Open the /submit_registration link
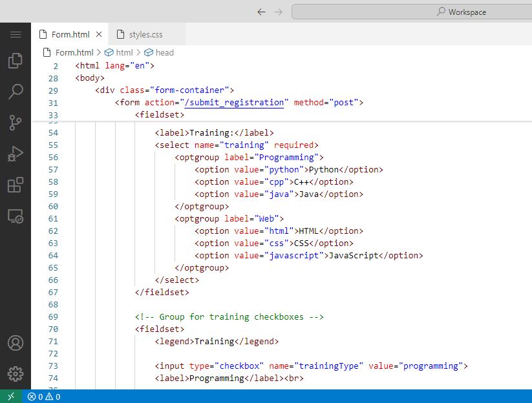The height and width of the screenshot is (403, 532). point(234,102)
